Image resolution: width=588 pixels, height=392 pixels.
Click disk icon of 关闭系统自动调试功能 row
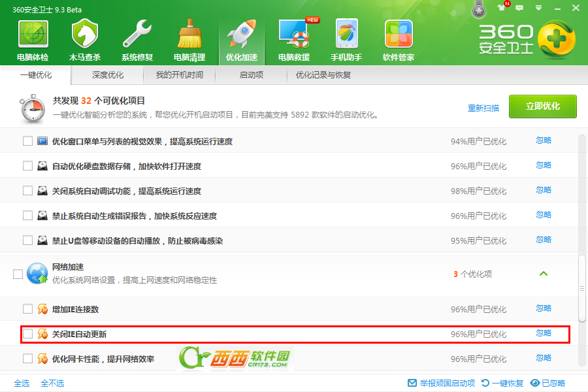[x=42, y=191]
